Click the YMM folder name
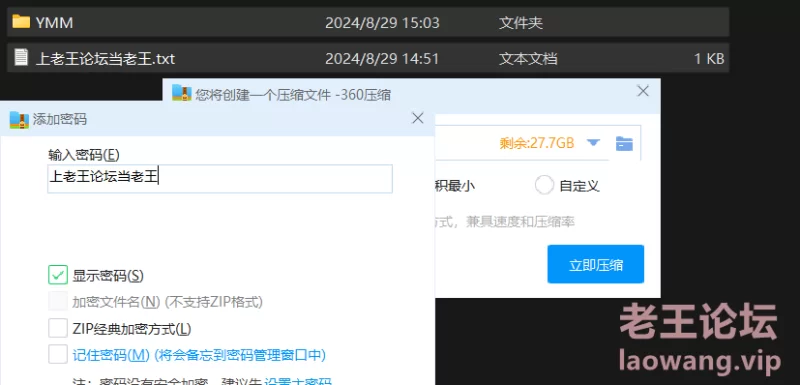 (x=55, y=23)
